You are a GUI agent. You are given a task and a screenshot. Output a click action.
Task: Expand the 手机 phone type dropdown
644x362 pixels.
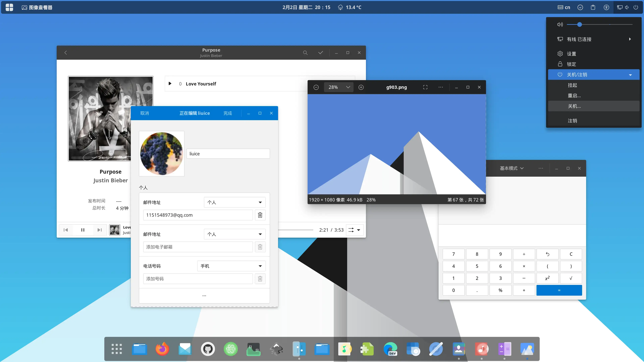click(231, 266)
